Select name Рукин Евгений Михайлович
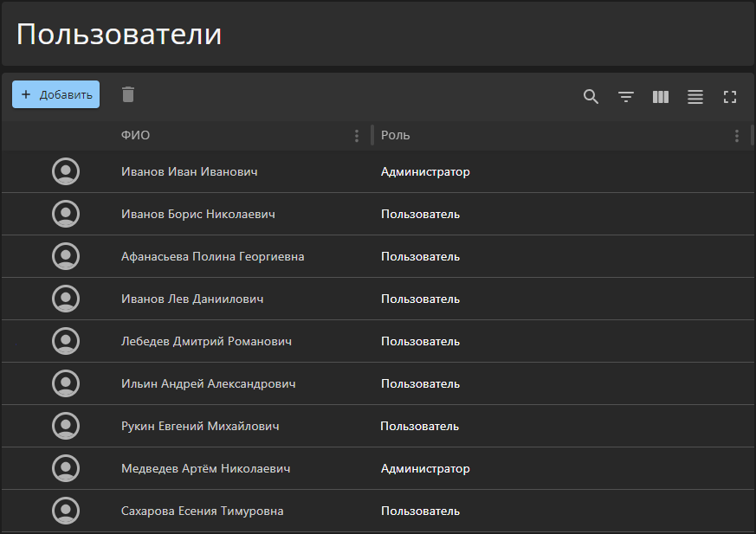The width and height of the screenshot is (756, 534). pos(200,426)
